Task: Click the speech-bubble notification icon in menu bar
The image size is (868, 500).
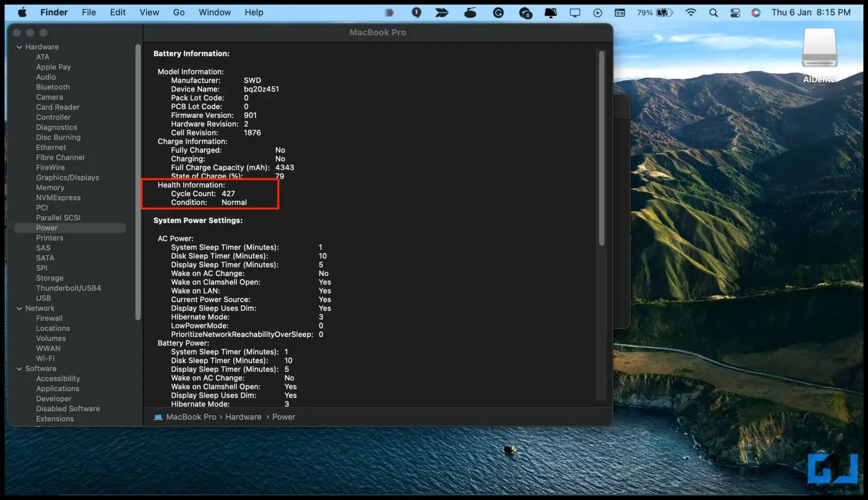Action: click(x=416, y=12)
